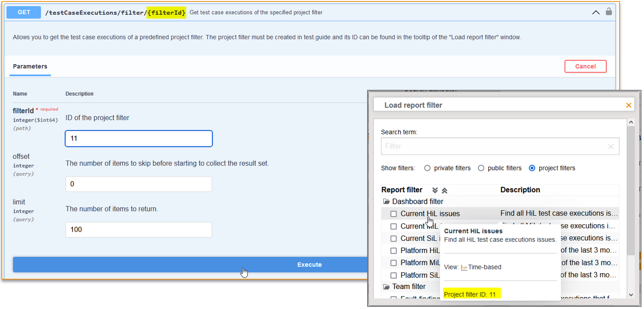Clear the search term filter field
The width and height of the screenshot is (644, 309).
click(610, 147)
